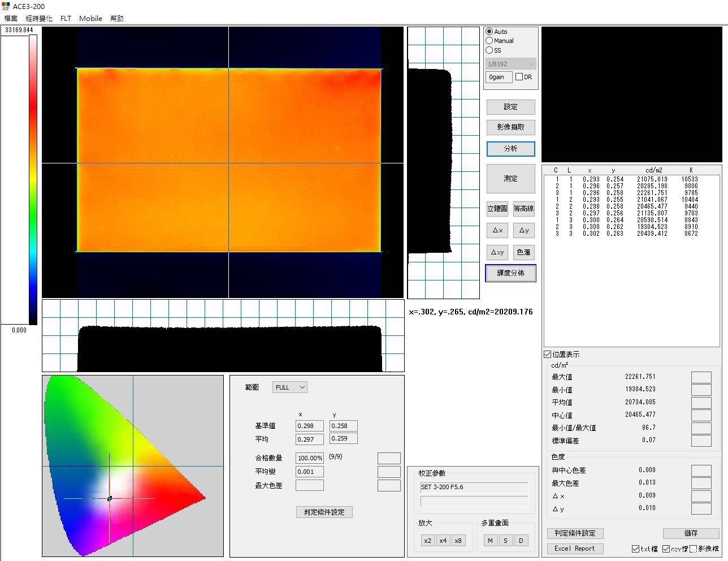Click the x8 zoom button

click(458, 541)
